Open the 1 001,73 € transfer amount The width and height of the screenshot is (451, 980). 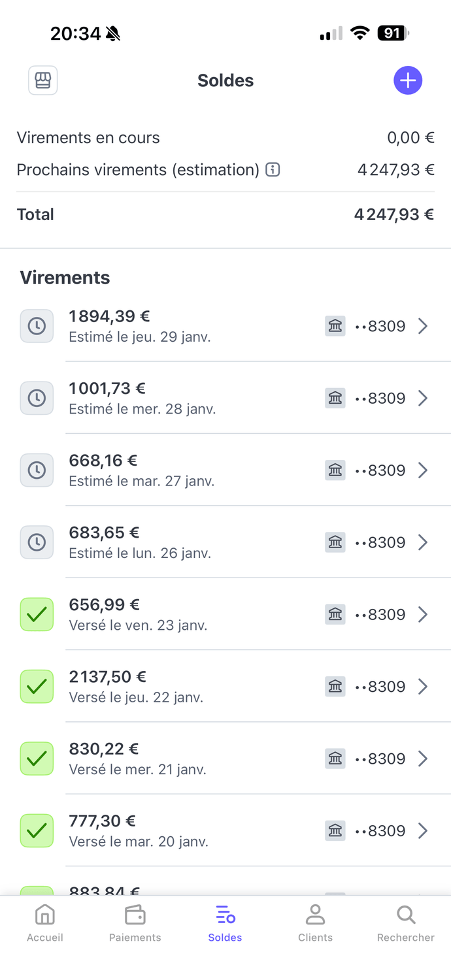click(x=107, y=389)
